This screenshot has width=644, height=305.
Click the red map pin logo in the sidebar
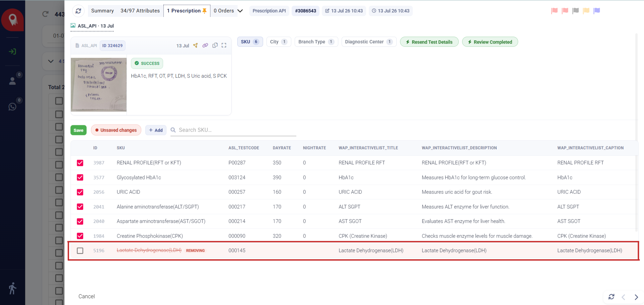[x=13, y=20]
